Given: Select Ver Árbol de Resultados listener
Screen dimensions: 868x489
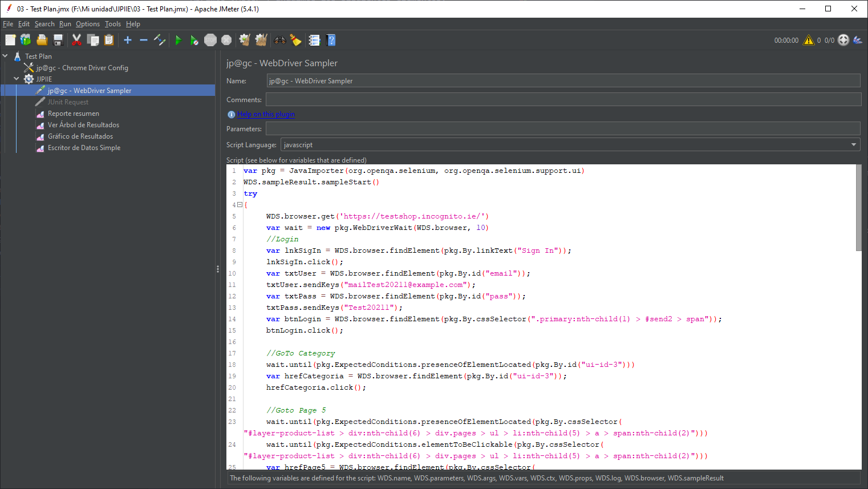Looking at the screenshot, I should point(83,125).
